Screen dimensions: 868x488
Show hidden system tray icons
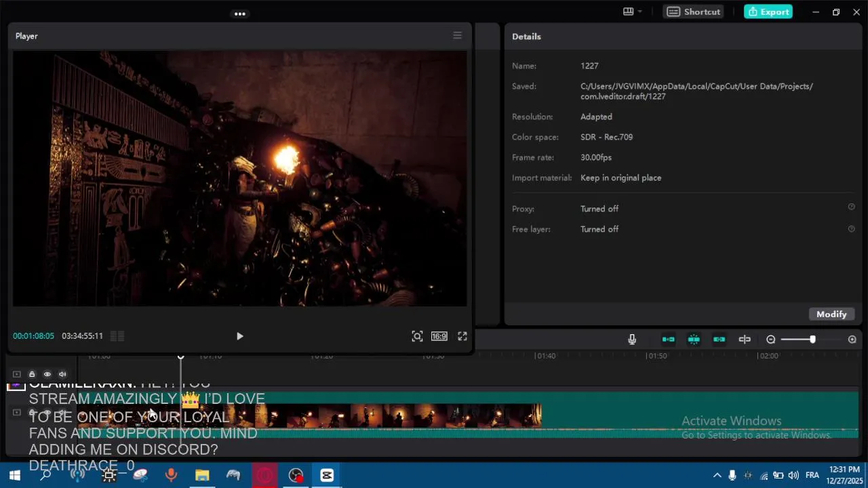click(x=717, y=475)
